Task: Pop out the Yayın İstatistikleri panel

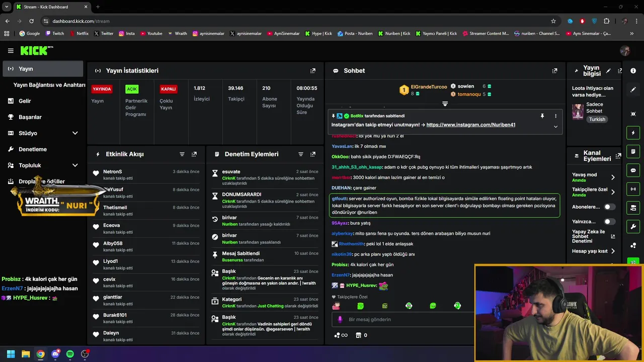Action: pyautogui.click(x=313, y=71)
